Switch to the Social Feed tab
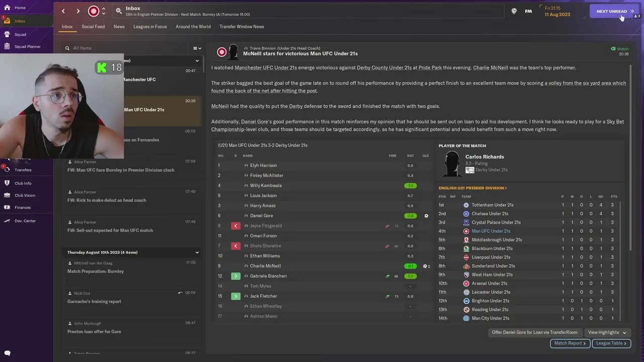This screenshot has width=644, height=362. point(93,27)
